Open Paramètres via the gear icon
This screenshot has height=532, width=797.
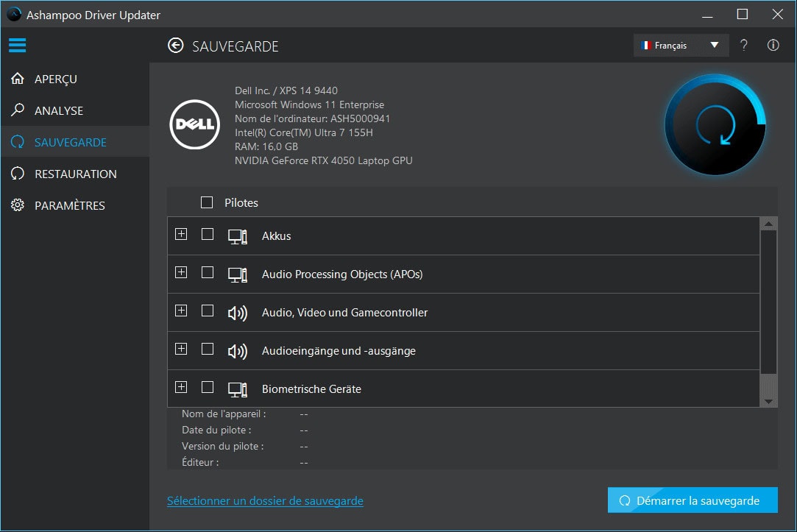16,205
